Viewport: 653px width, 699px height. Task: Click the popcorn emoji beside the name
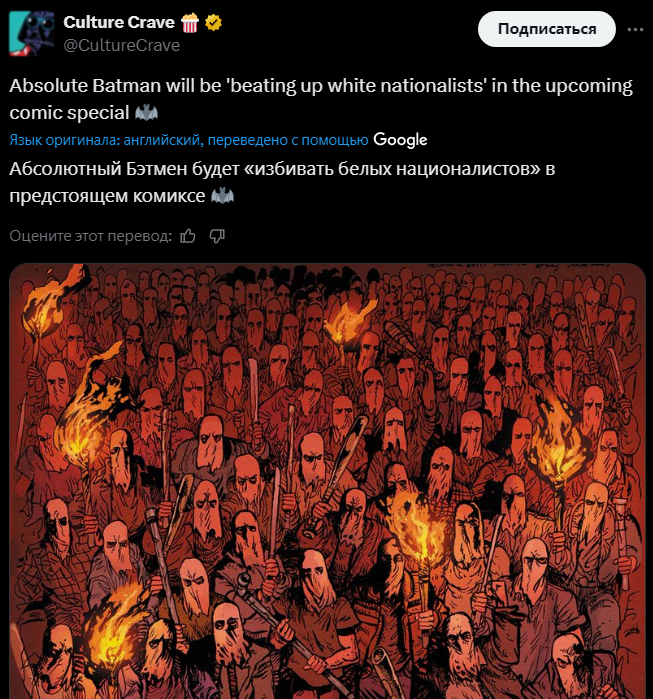click(189, 22)
